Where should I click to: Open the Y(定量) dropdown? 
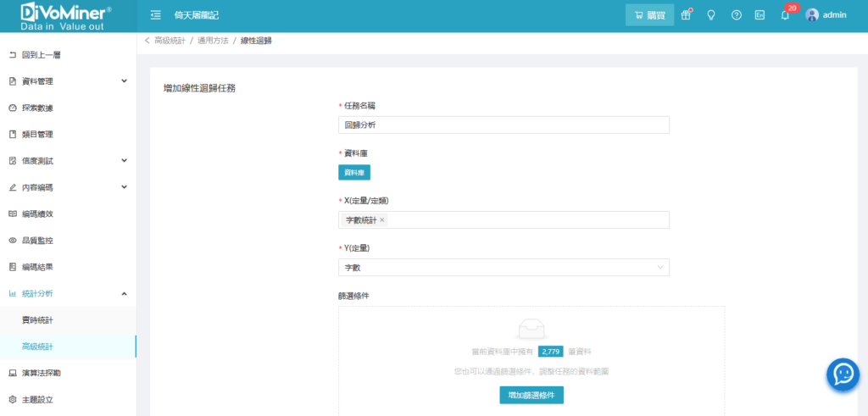tap(504, 268)
